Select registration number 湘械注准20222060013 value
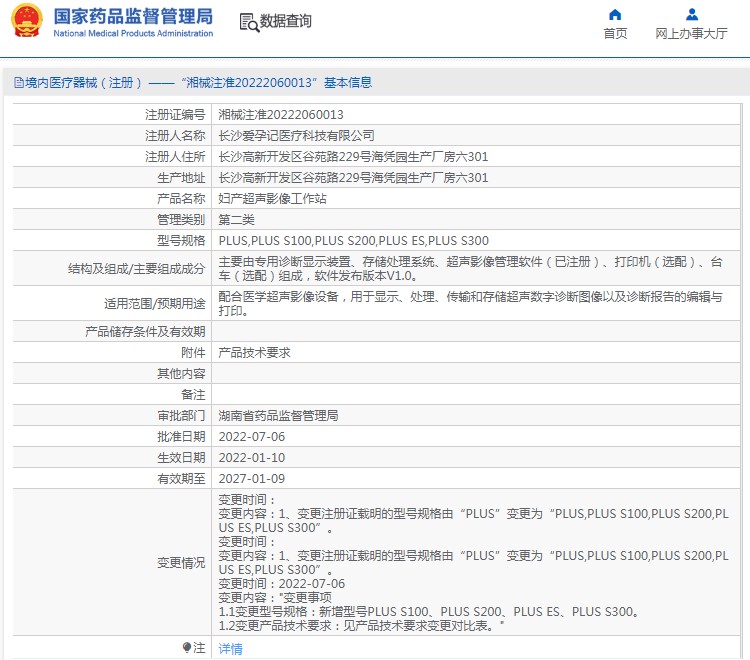750x660 pixels. point(281,115)
